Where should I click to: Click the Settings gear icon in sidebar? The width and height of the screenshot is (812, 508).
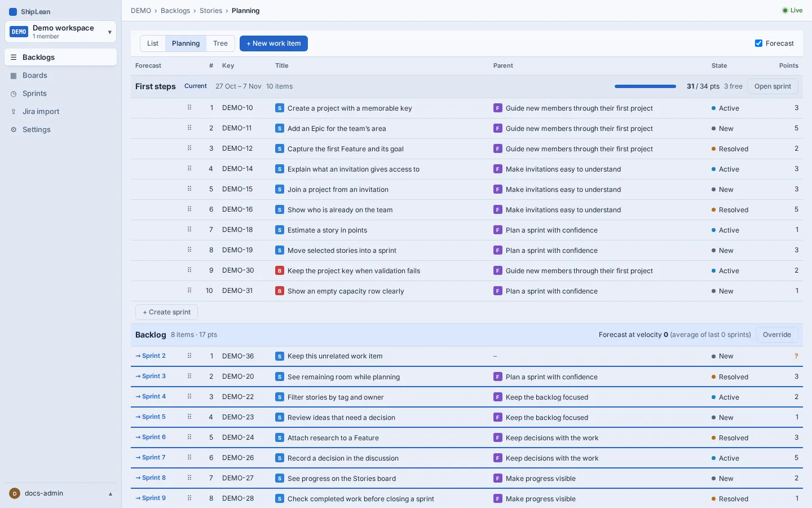click(14, 130)
